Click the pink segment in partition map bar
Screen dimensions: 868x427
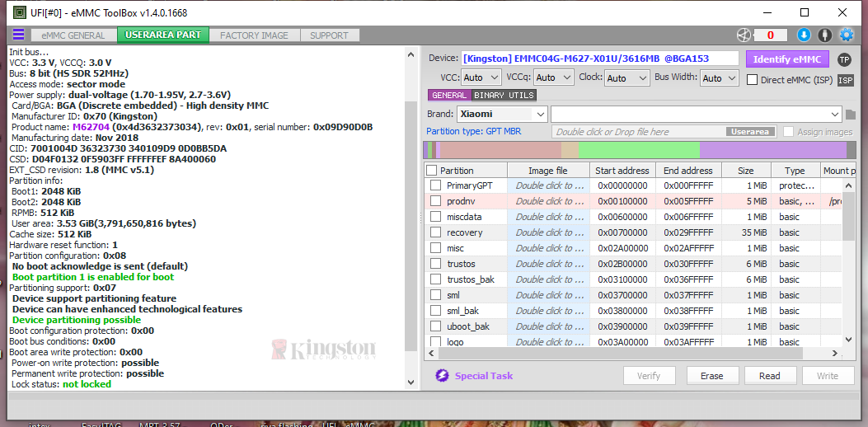pos(500,150)
